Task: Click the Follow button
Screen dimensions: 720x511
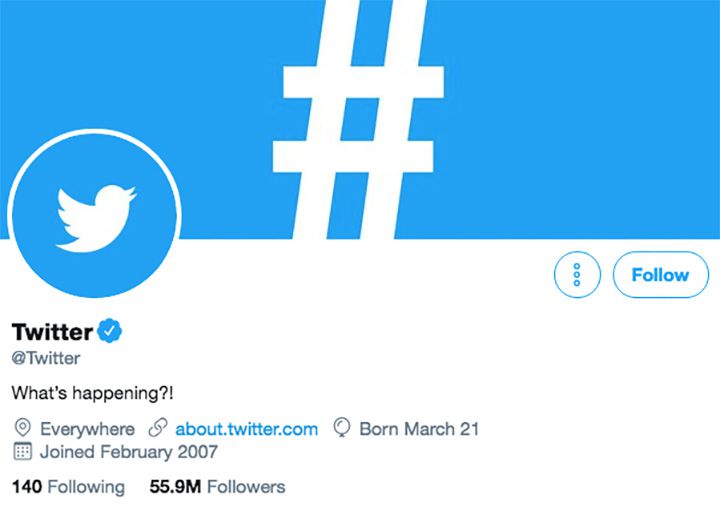Action: [660, 275]
